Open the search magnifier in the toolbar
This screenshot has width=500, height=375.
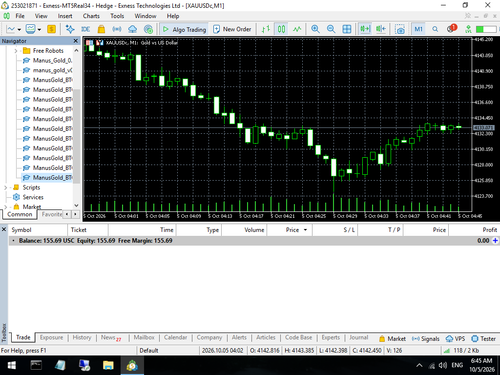point(435,29)
